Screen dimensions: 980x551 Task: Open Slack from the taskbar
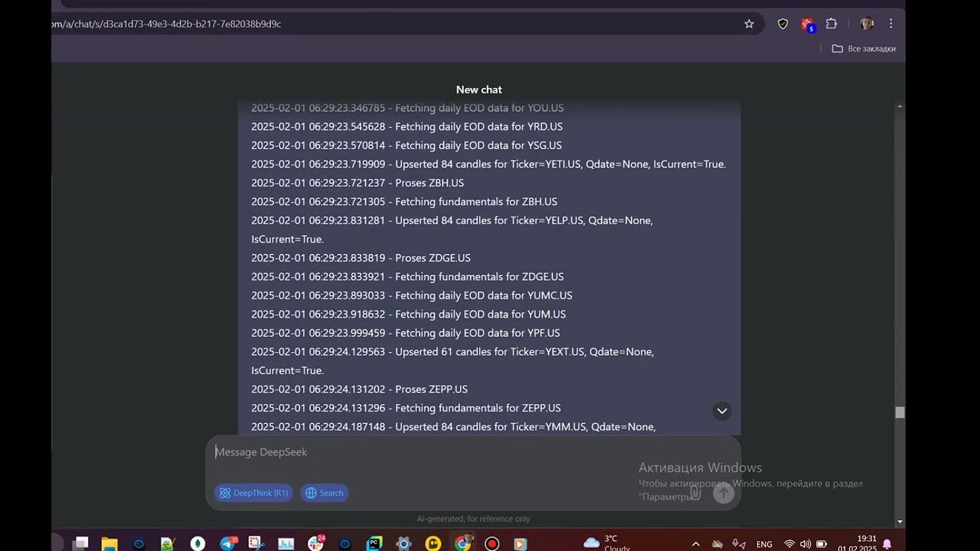tap(315, 544)
